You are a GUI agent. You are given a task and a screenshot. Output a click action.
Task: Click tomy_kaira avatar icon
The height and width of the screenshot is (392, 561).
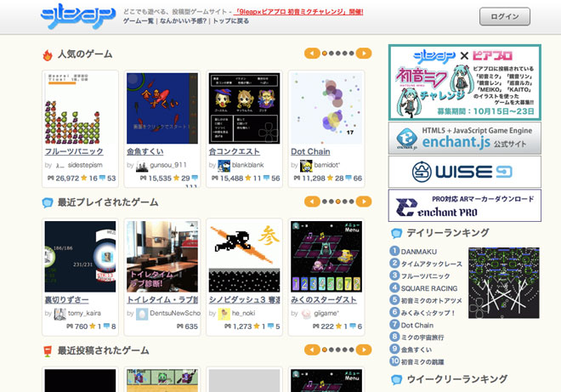59,314
